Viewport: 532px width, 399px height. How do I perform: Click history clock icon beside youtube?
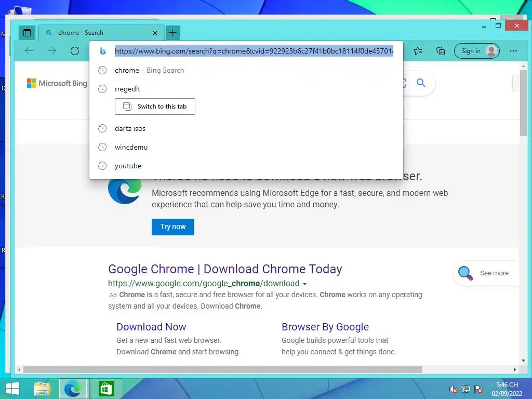(x=102, y=166)
